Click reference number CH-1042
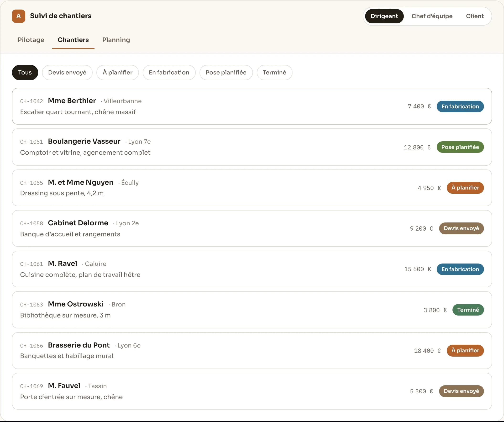This screenshot has width=504, height=422. tap(31, 101)
